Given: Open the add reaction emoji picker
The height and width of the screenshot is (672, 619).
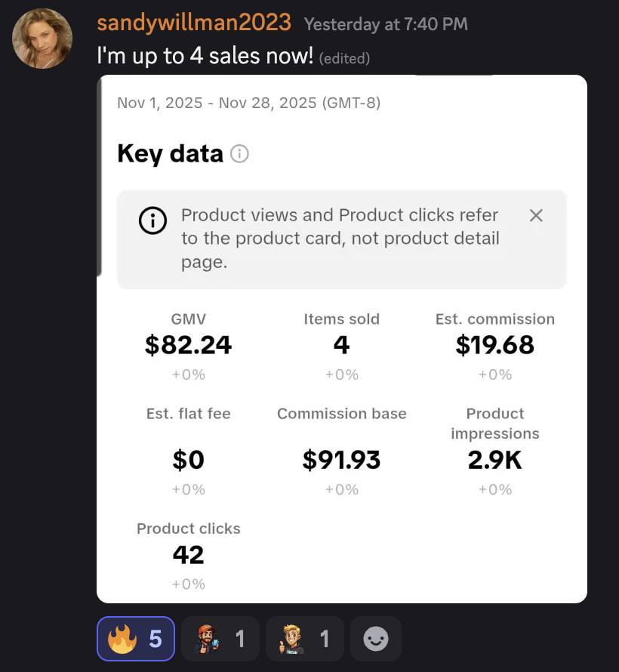Looking at the screenshot, I should coord(375,638).
